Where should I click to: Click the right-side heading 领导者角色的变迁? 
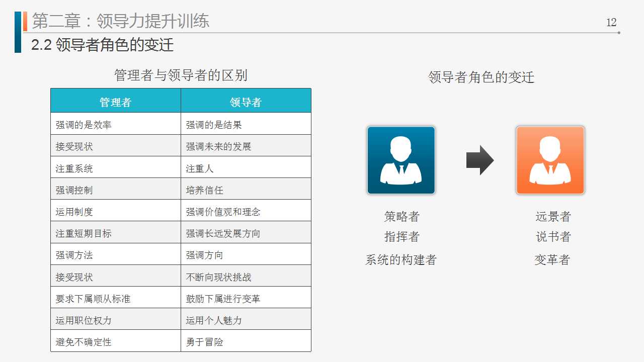pyautogui.click(x=481, y=77)
